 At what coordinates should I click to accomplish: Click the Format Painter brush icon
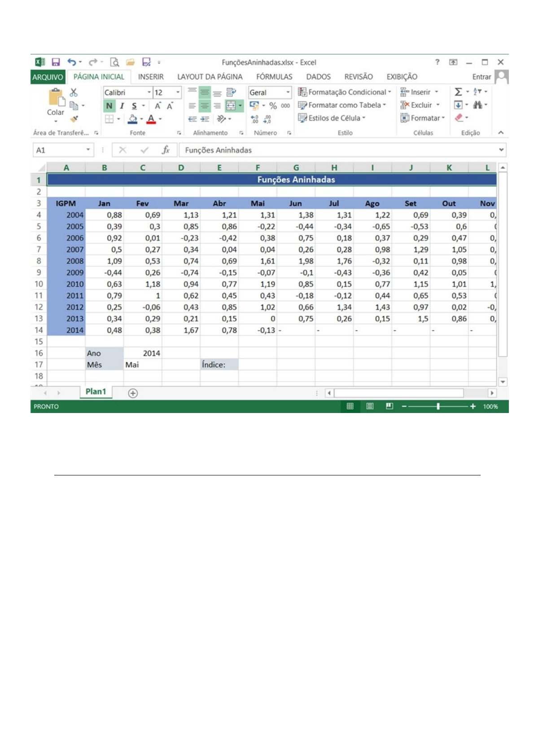[x=74, y=119]
